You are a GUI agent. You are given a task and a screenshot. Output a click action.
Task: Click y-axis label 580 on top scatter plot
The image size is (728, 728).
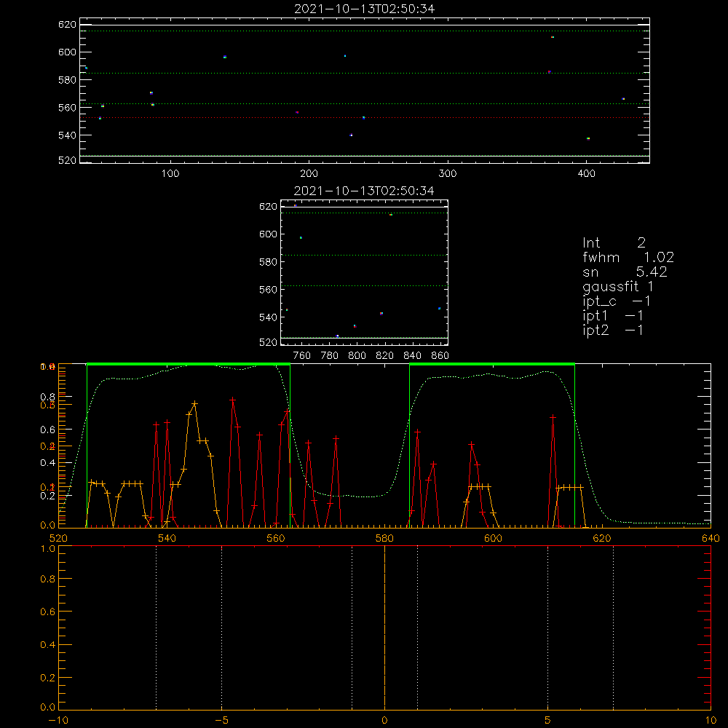67,80
